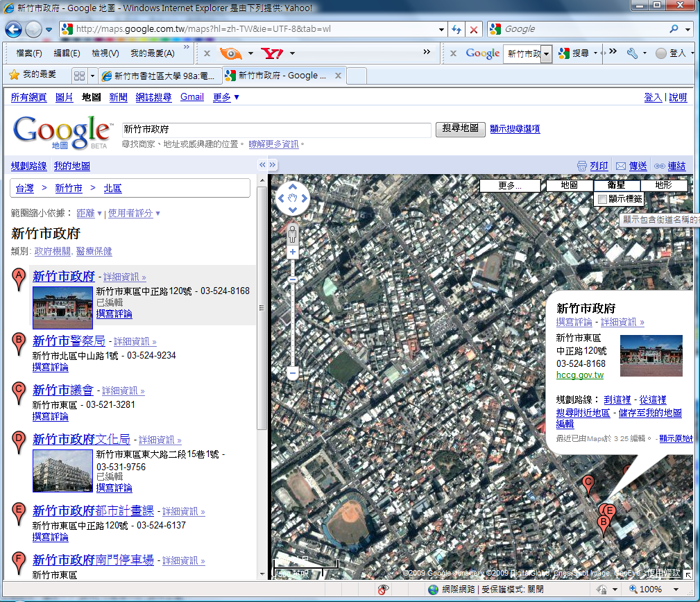Open the Favorites star button
Screen dimensions: 700x602
(33, 74)
